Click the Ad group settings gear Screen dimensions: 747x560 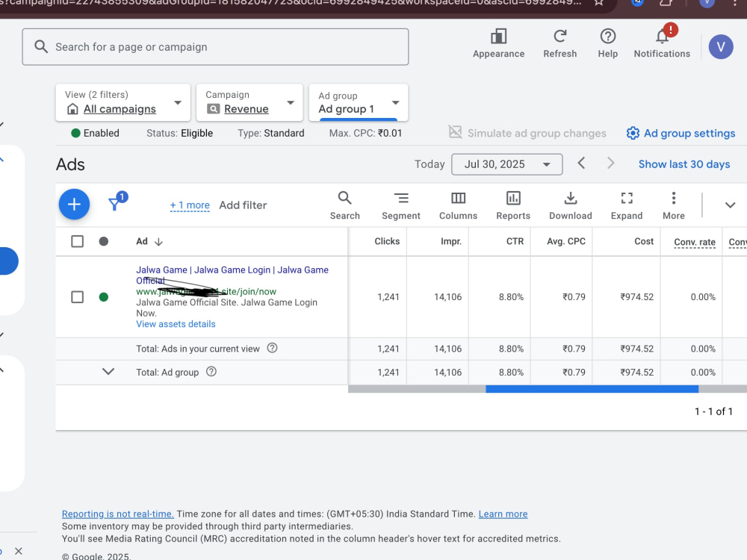point(633,134)
